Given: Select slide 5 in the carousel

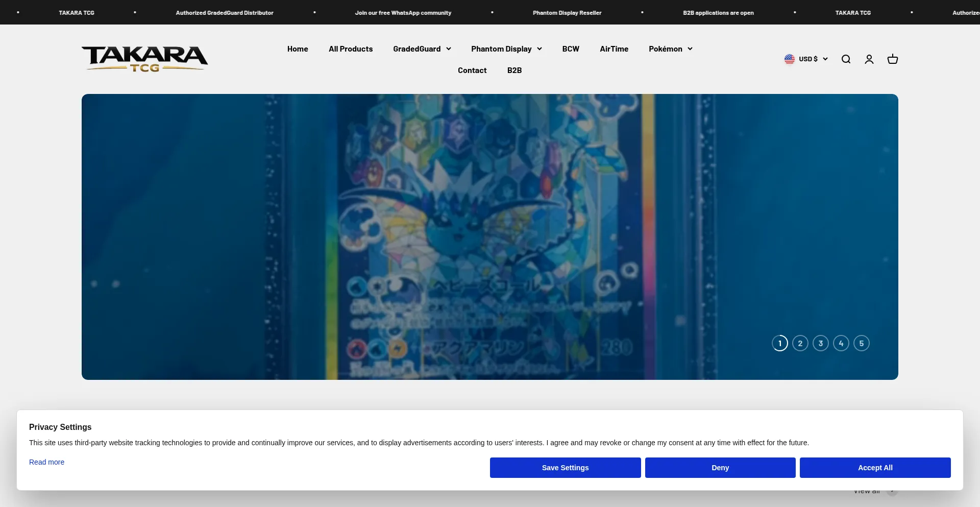Looking at the screenshot, I should coord(862,343).
